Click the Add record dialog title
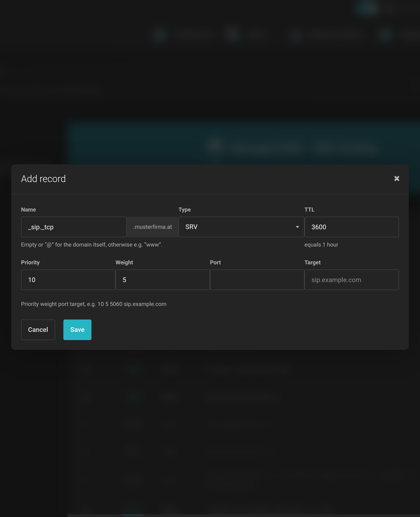420x517 pixels. pos(43,179)
